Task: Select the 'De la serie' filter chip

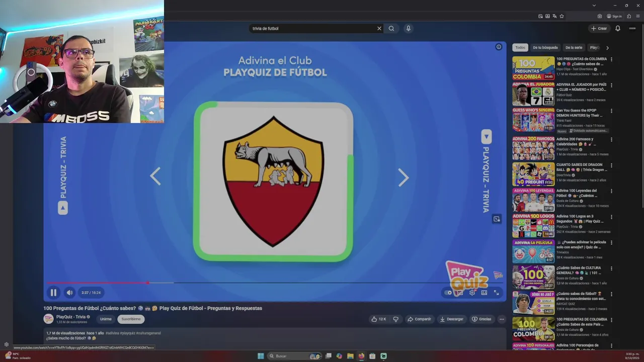Action: click(x=574, y=48)
